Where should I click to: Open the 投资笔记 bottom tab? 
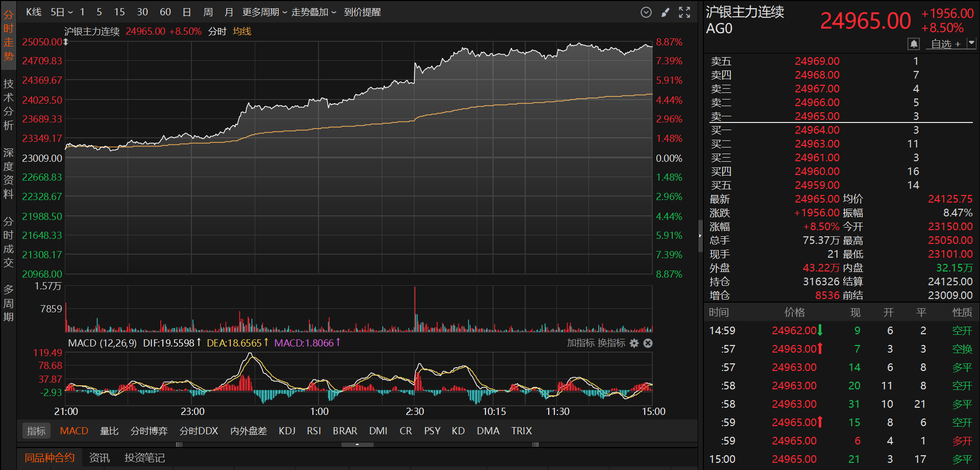click(144, 458)
